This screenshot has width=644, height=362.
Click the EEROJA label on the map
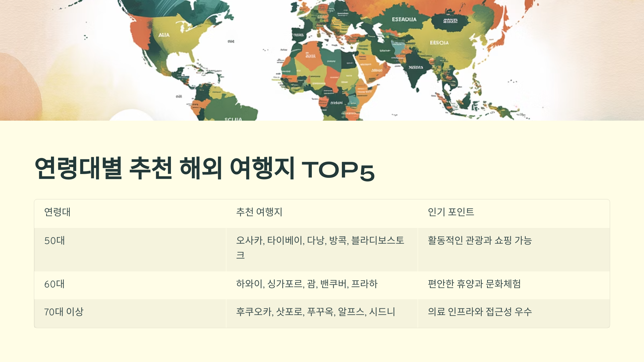click(x=439, y=43)
